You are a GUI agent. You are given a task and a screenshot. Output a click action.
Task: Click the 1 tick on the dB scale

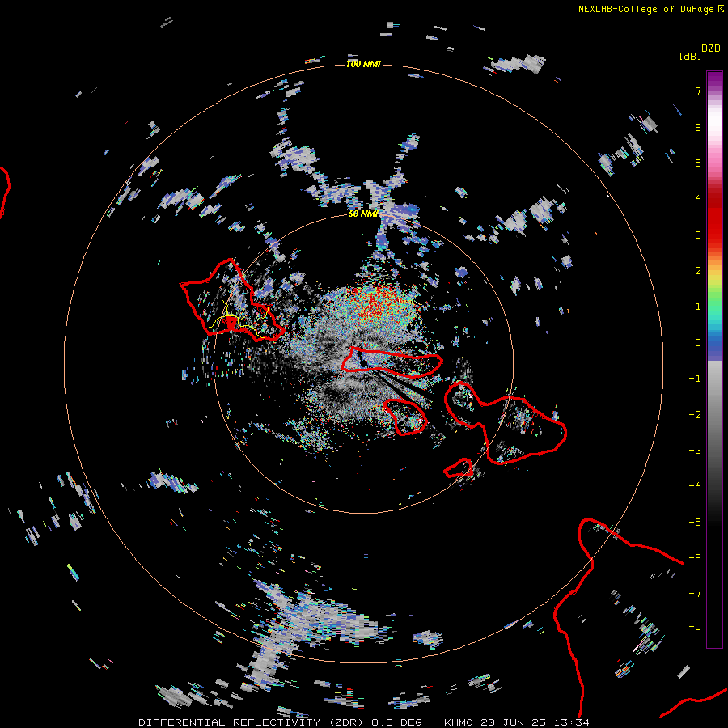tap(698, 307)
